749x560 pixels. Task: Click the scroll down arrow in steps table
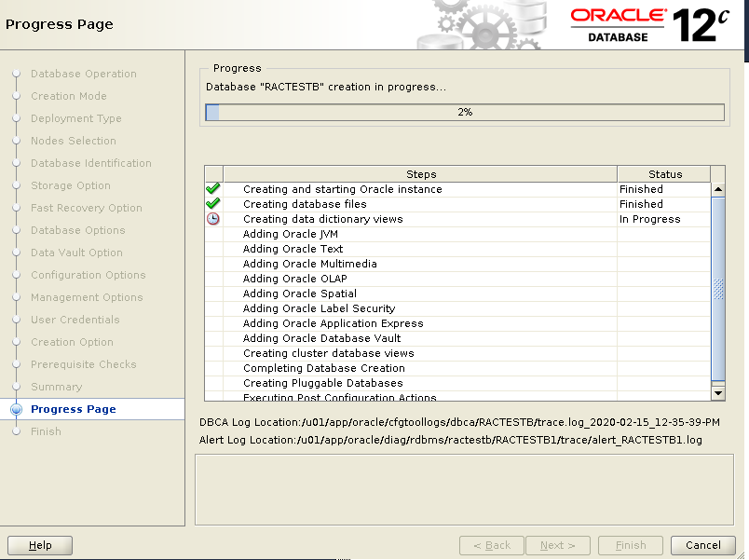[717, 393]
